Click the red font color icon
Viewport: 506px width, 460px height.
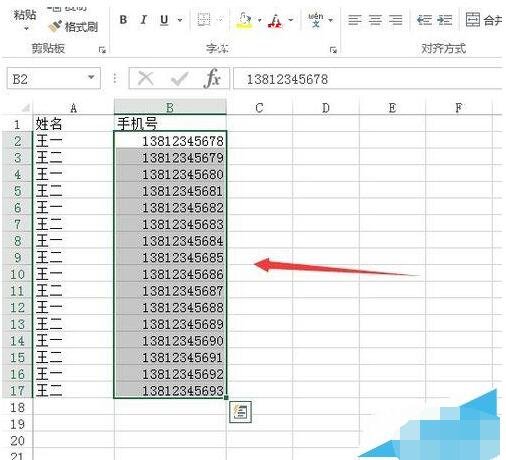coord(275,20)
